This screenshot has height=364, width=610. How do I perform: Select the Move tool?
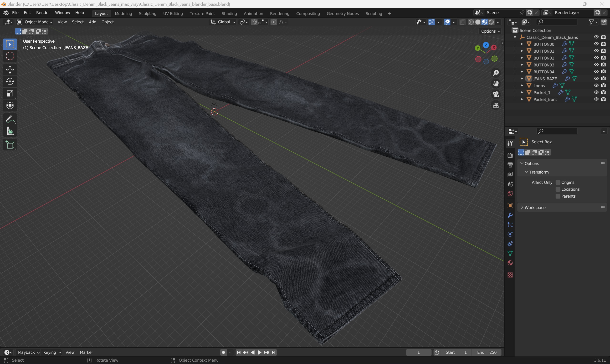(10, 70)
